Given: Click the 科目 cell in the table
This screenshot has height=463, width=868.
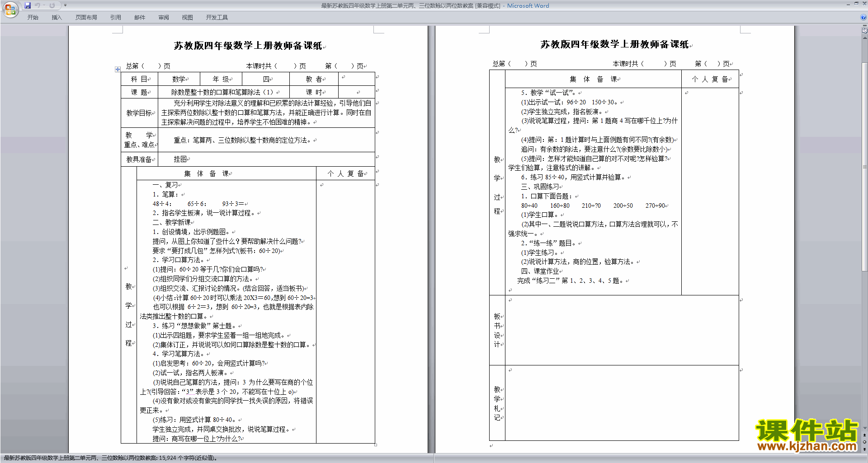Looking at the screenshot, I should point(139,79).
